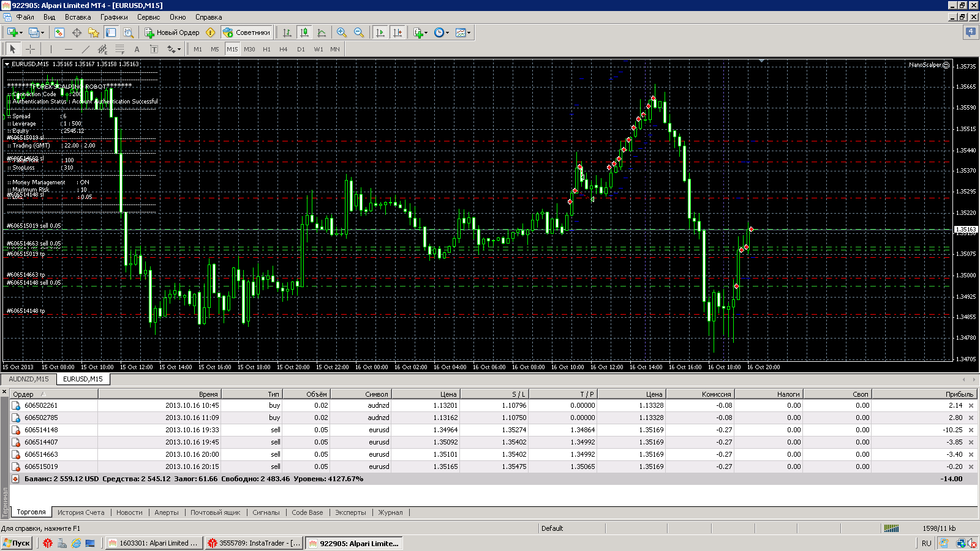Open the Графики menu

click(114, 17)
